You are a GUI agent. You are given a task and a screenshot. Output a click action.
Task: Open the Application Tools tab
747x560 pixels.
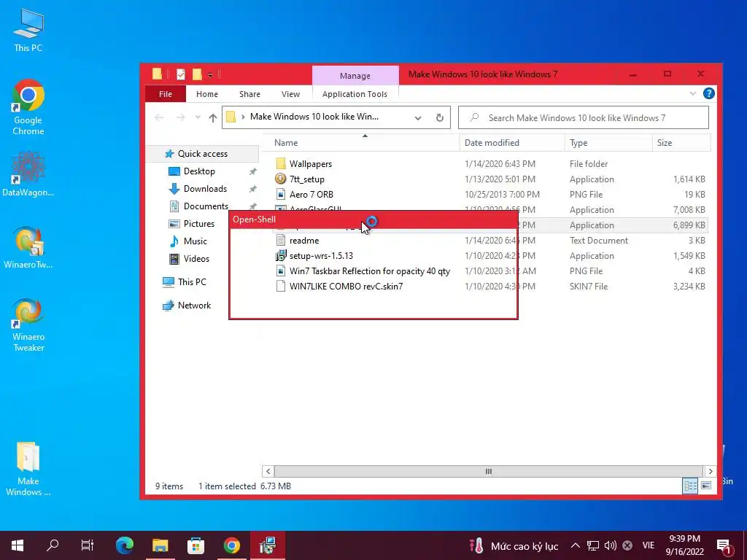[355, 94]
